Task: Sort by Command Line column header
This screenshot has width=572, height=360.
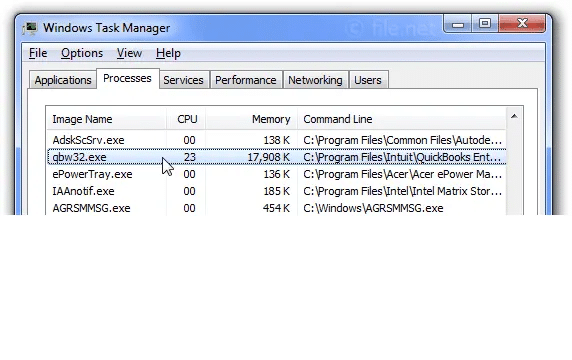Action: click(402, 119)
